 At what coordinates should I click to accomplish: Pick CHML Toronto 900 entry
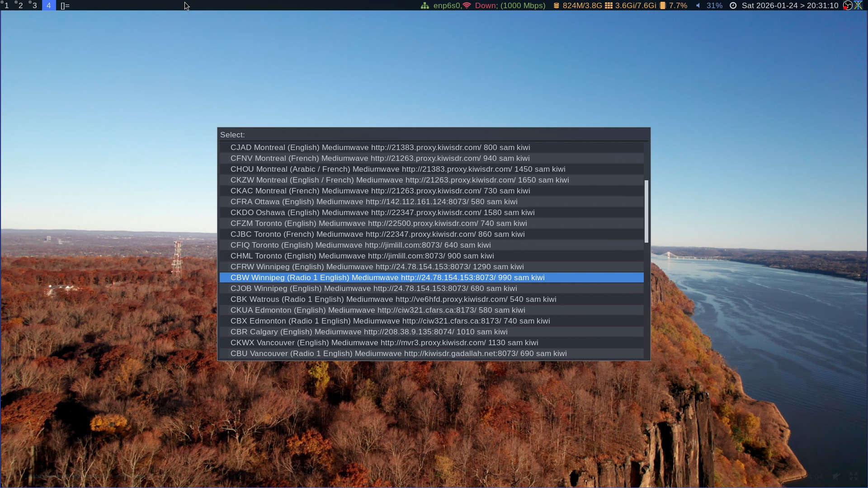(432, 256)
